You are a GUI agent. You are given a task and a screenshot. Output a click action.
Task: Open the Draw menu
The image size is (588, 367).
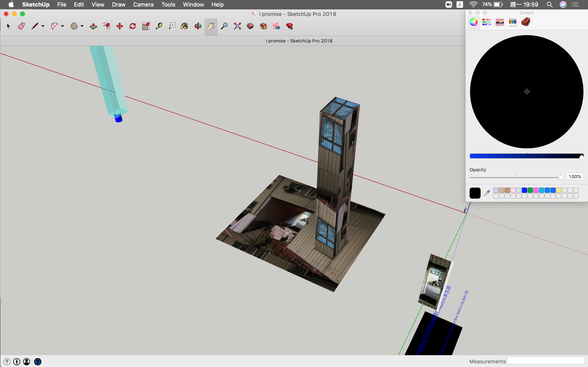click(119, 5)
